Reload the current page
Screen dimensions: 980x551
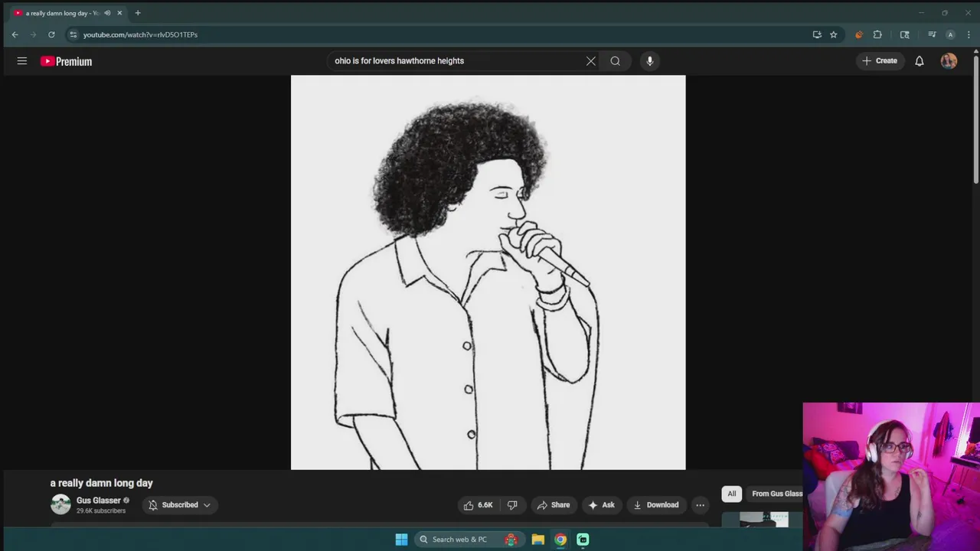pos(51,34)
